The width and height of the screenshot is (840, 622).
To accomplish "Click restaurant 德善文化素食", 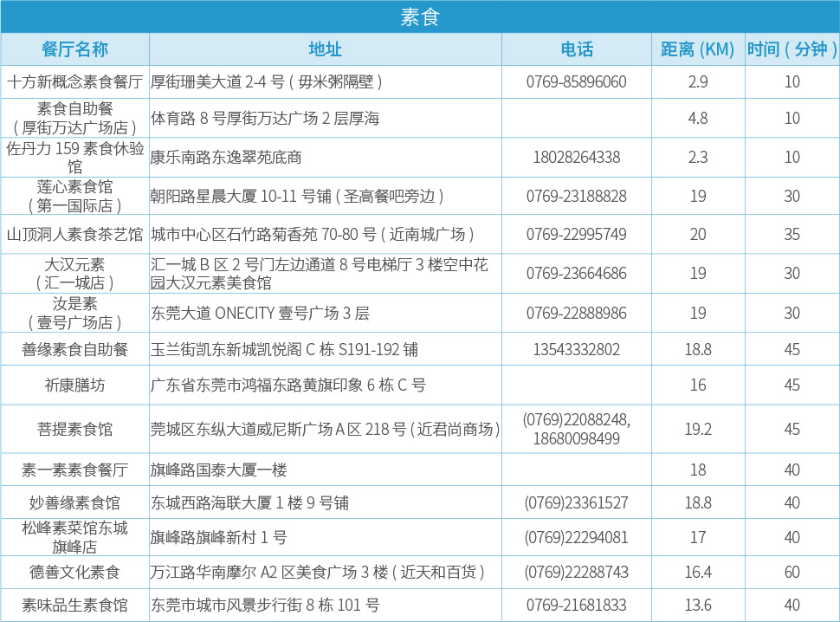I will [75, 572].
